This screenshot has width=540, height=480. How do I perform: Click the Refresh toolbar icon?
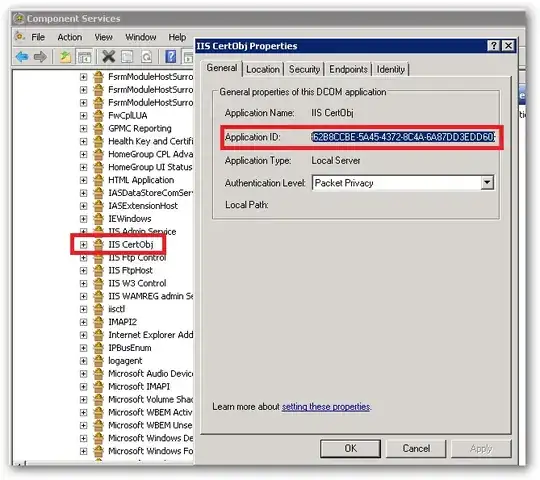tap(146, 56)
